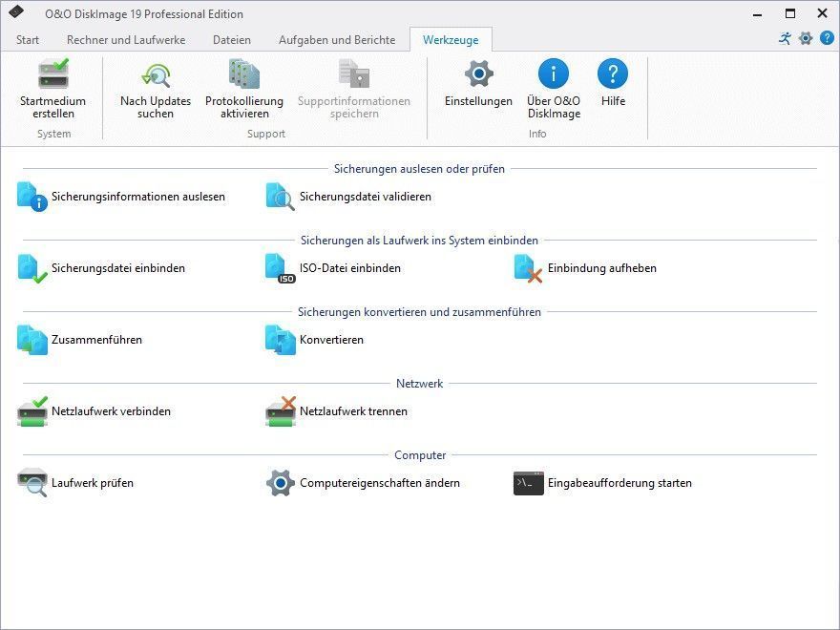Disconnect via Netzlaufwerk trennen

pos(336,411)
